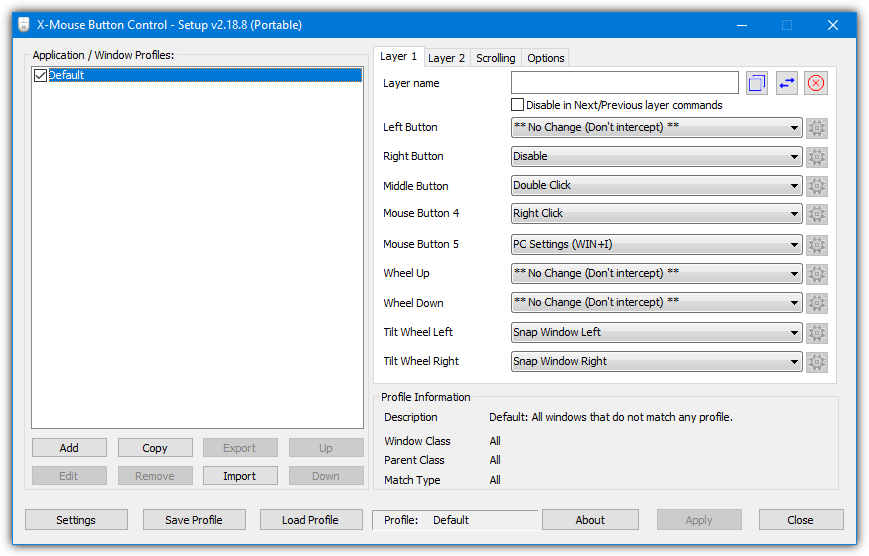
Task: Click the Add profile button
Action: [69, 448]
